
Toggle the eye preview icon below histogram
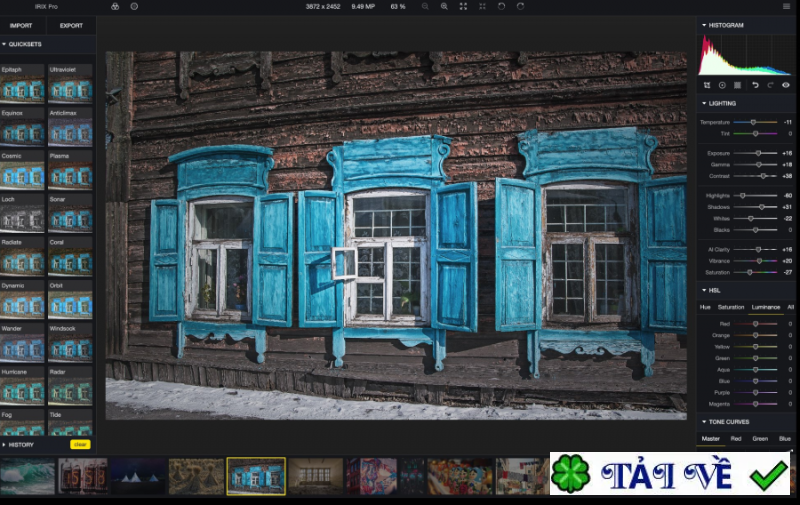(x=786, y=85)
